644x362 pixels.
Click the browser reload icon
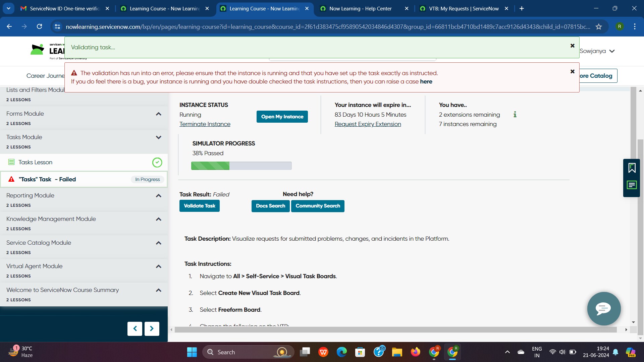click(39, 26)
